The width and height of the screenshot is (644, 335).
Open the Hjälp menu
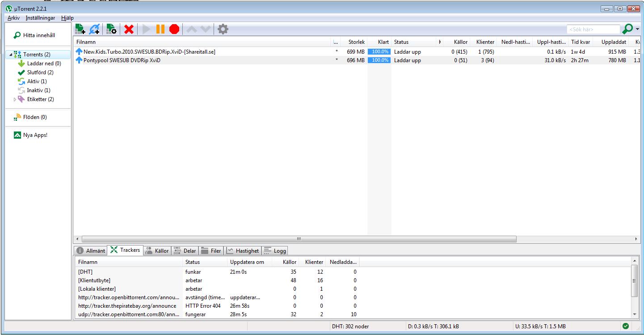[x=67, y=18]
